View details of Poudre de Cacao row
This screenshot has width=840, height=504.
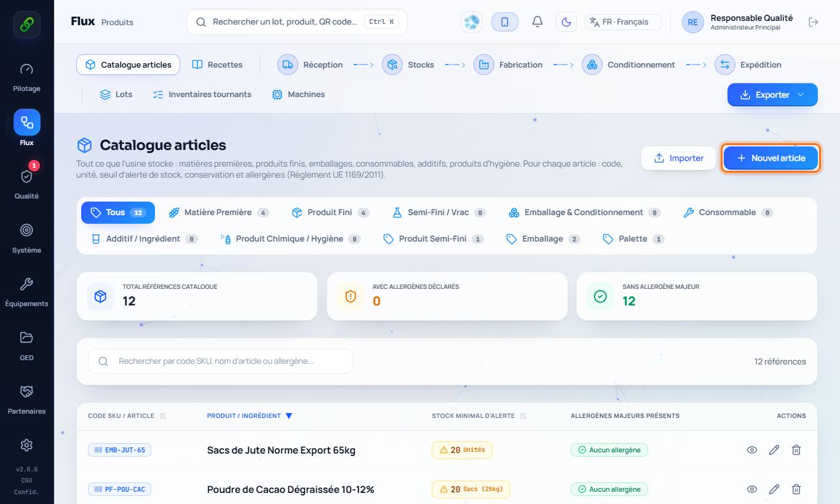751,489
